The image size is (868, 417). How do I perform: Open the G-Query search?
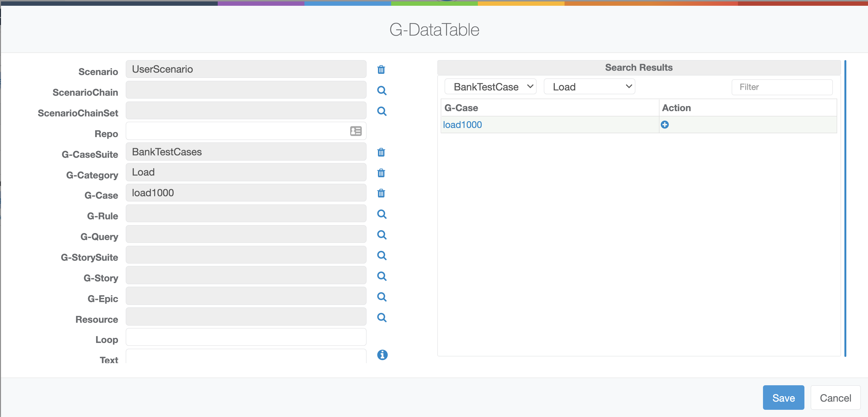coord(381,234)
